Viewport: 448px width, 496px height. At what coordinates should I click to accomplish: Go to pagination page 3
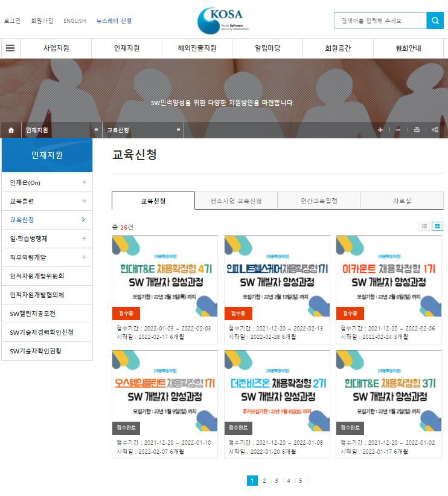[277, 480]
